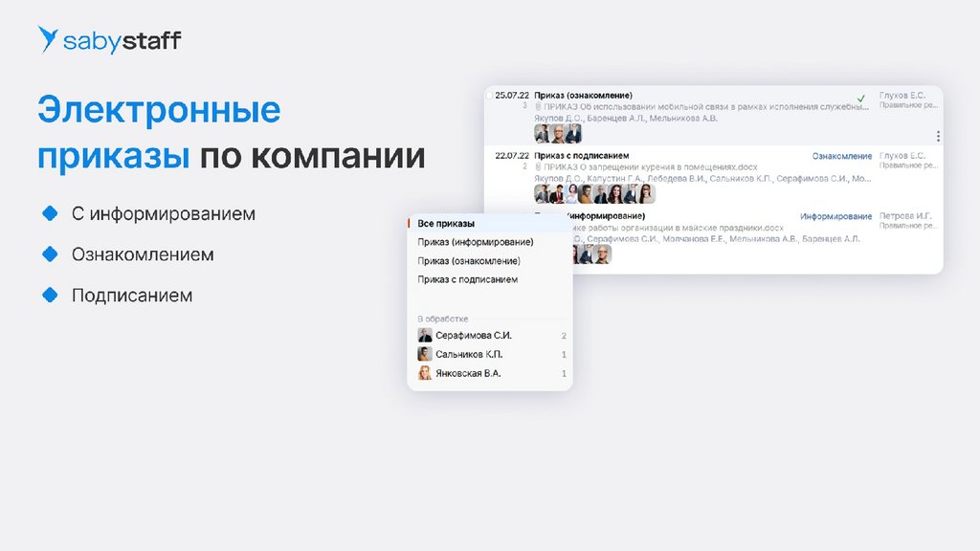This screenshot has height=551, width=980.
Task: Click the Ознакомлением bullet text
Action: 143,254
